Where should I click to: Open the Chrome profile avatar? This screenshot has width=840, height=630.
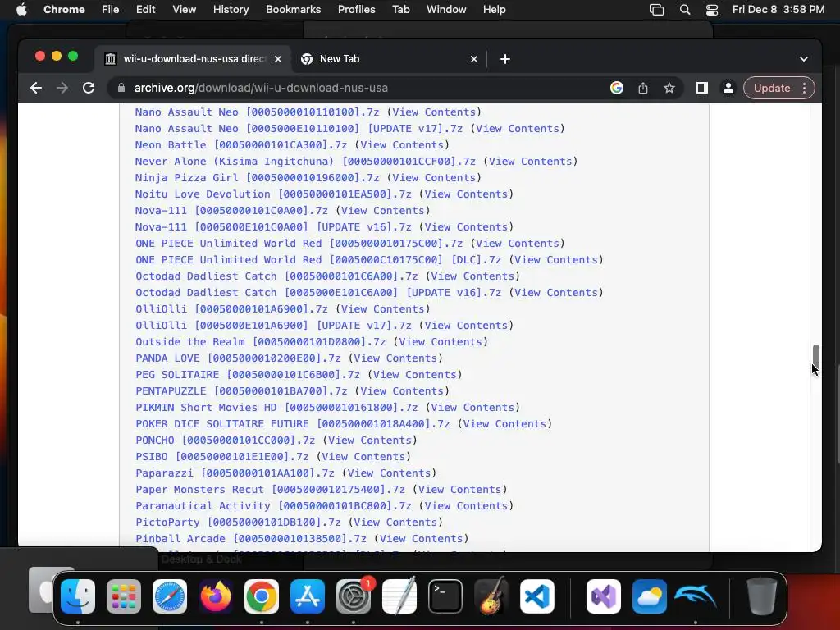728,88
